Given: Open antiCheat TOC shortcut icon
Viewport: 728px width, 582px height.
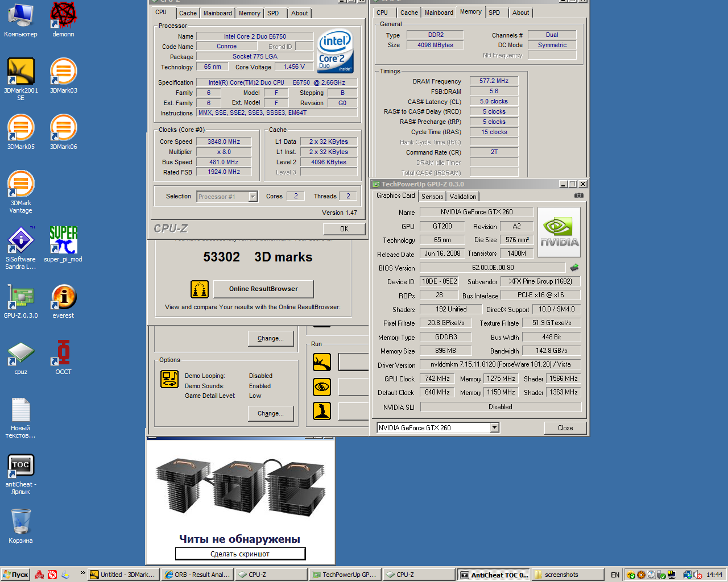Looking at the screenshot, I should [x=20, y=473].
